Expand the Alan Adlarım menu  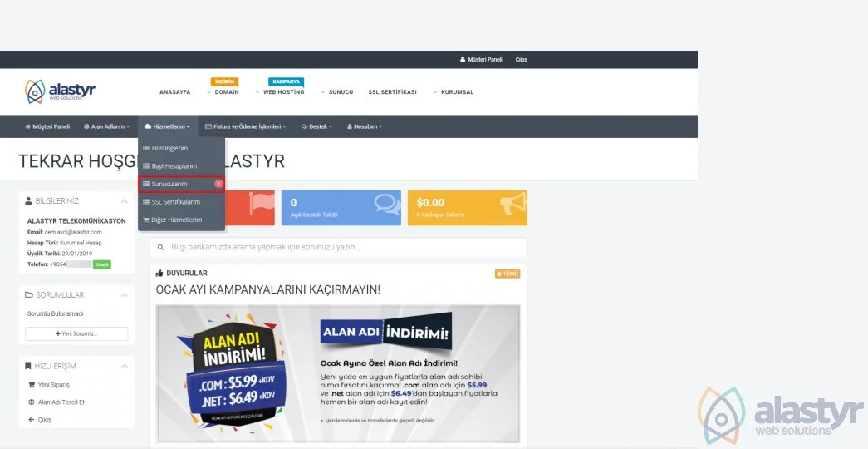click(x=107, y=126)
